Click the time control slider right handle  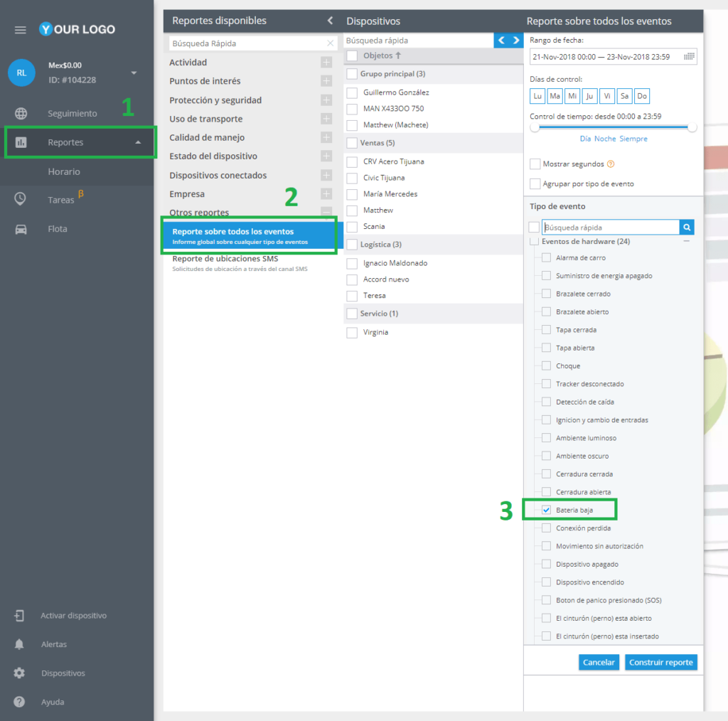tap(692, 127)
